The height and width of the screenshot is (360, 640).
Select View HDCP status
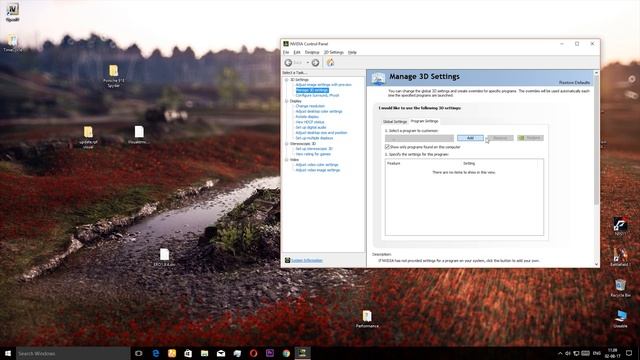click(310, 122)
